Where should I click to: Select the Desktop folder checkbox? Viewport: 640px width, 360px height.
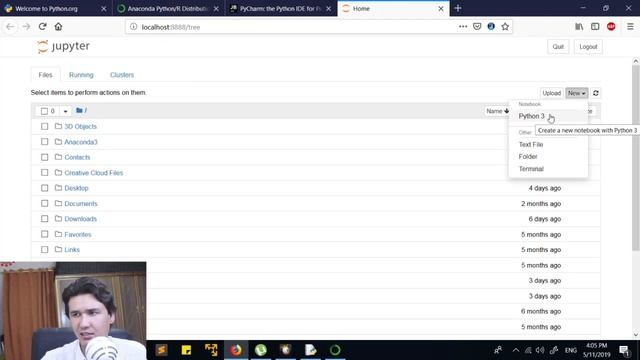click(x=44, y=188)
